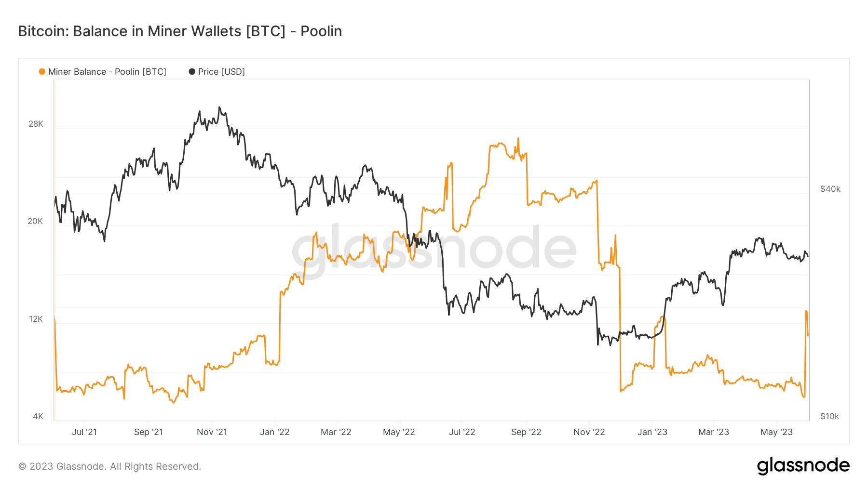Click the Jan '23 axis label
This screenshot has width=868, height=488.
click(652, 432)
